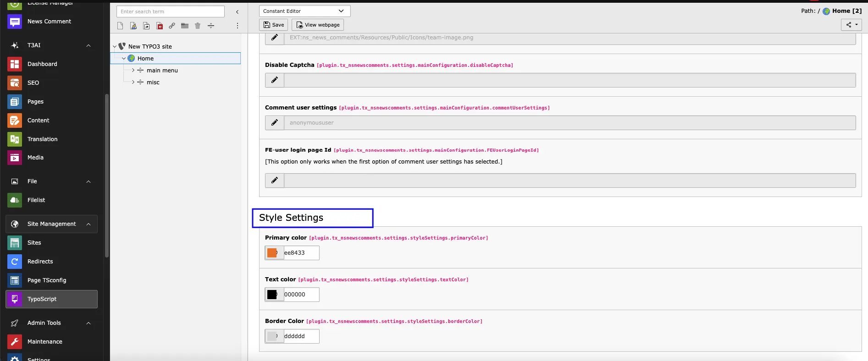Click the anonymoususer settings field
This screenshot has height=361, width=868.
[570, 123]
